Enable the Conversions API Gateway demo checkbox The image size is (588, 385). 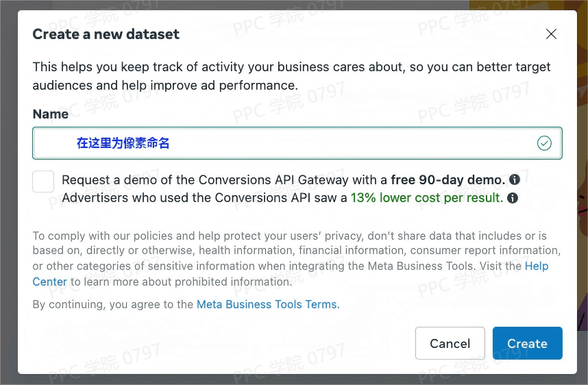coord(43,182)
